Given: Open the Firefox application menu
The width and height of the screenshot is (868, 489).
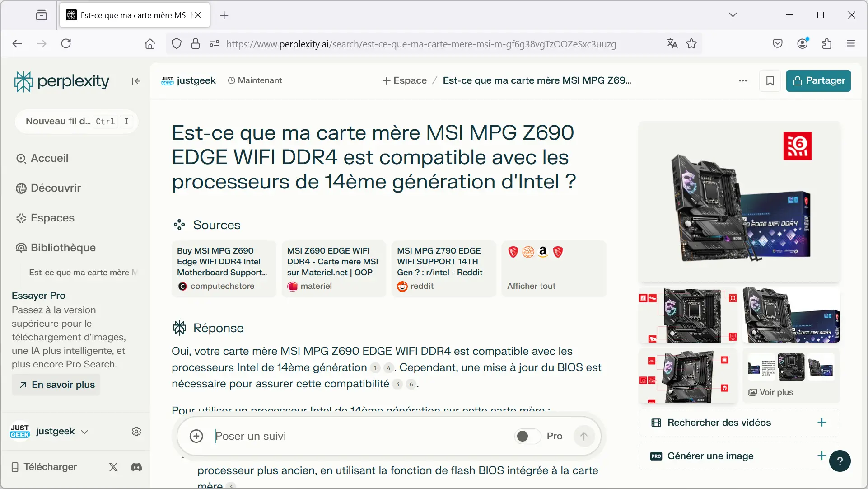Looking at the screenshot, I should [851, 44].
